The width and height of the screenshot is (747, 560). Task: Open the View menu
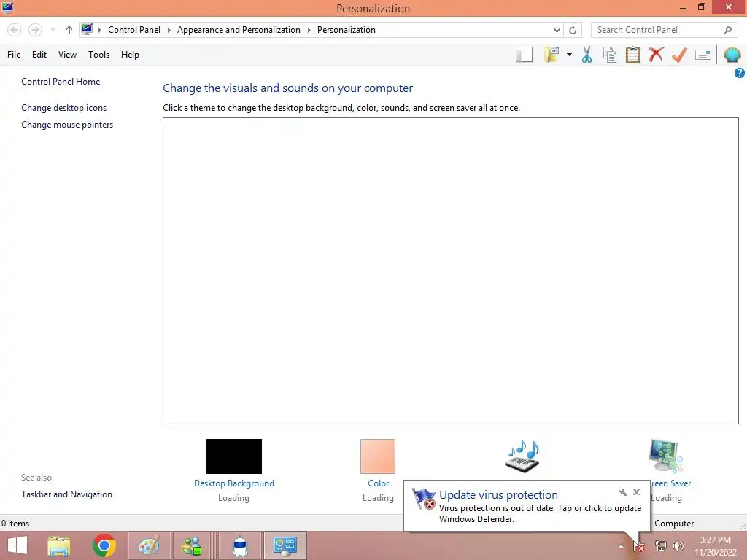(67, 55)
